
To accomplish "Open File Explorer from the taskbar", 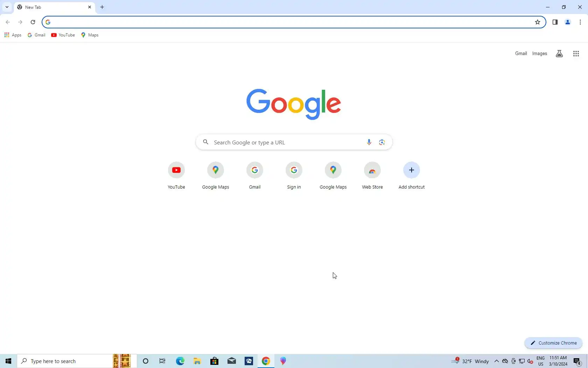I will coord(197,361).
